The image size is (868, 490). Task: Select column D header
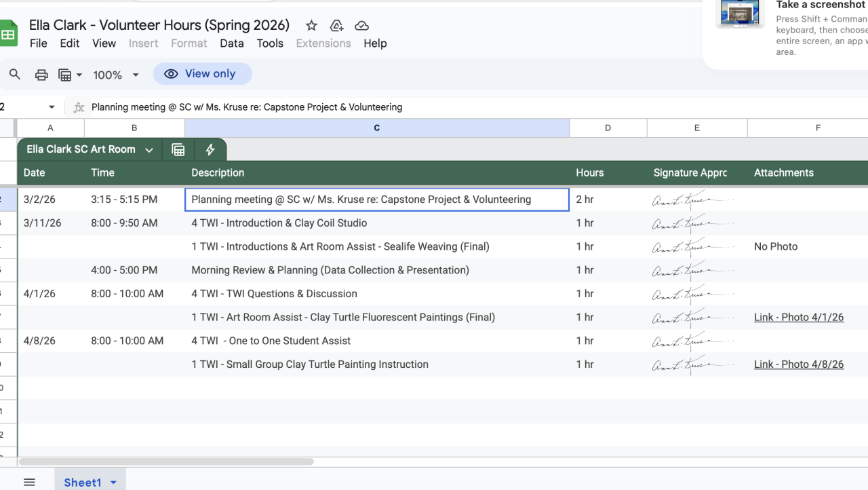608,128
